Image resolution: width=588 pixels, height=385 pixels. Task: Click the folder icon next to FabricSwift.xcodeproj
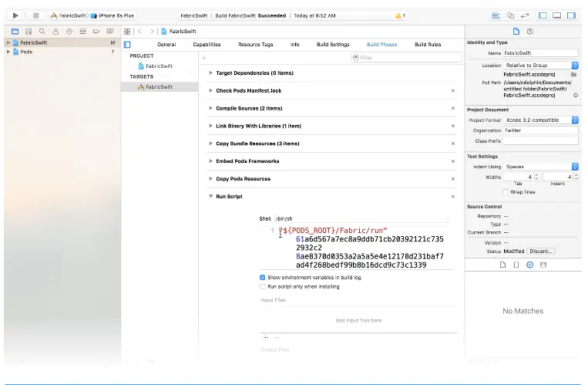click(x=574, y=74)
